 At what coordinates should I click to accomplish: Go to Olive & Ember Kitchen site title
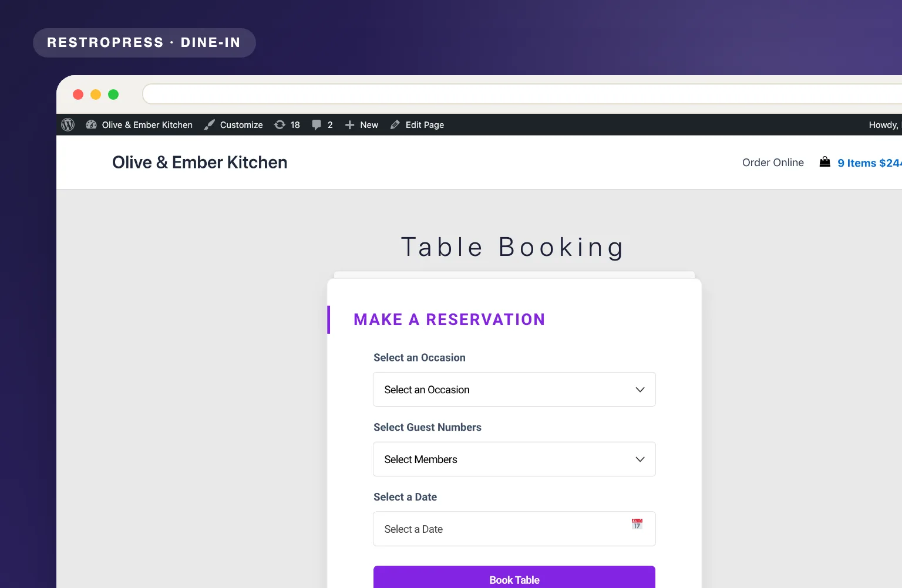point(200,163)
